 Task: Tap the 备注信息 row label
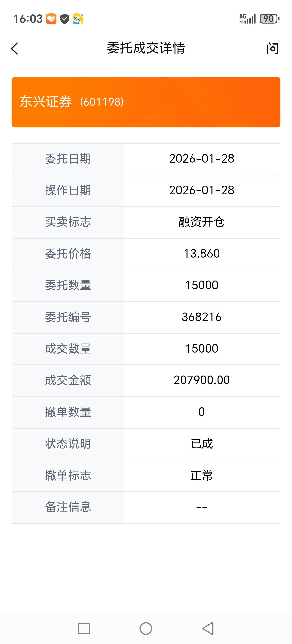pos(68,507)
